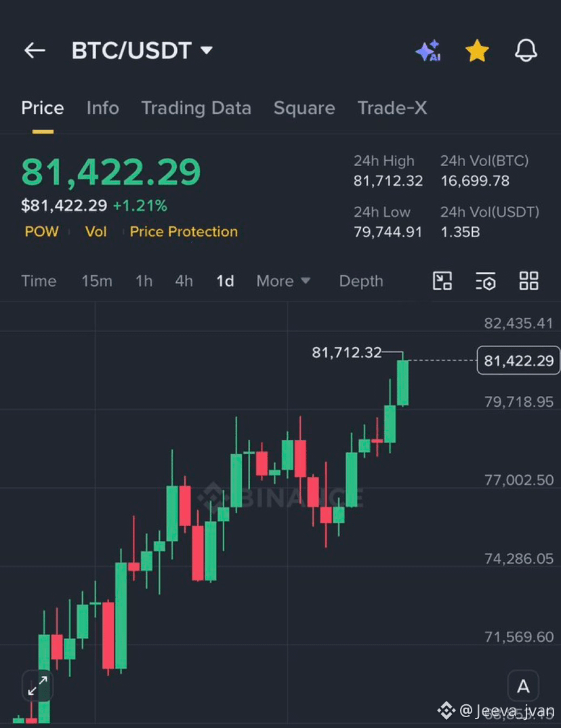Expand the More intervals dropdown
This screenshot has height=728, width=561.
coord(283,281)
